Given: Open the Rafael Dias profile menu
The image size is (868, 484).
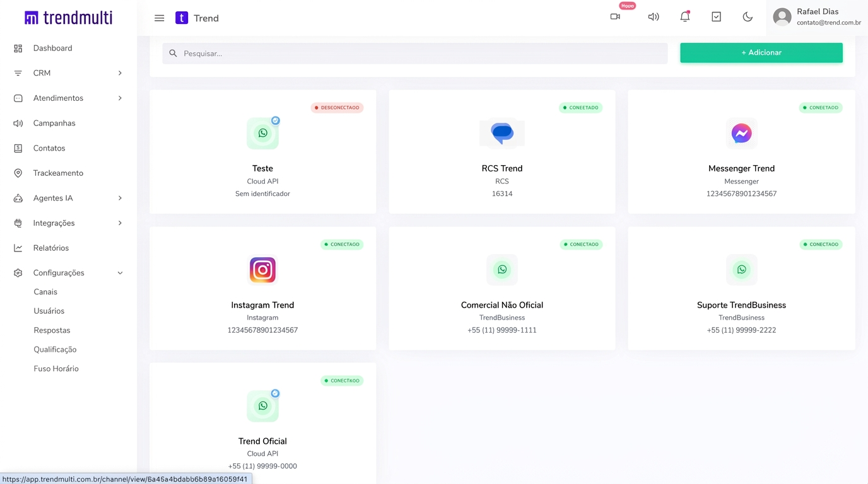Looking at the screenshot, I should pyautogui.click(x=817, y=18).
